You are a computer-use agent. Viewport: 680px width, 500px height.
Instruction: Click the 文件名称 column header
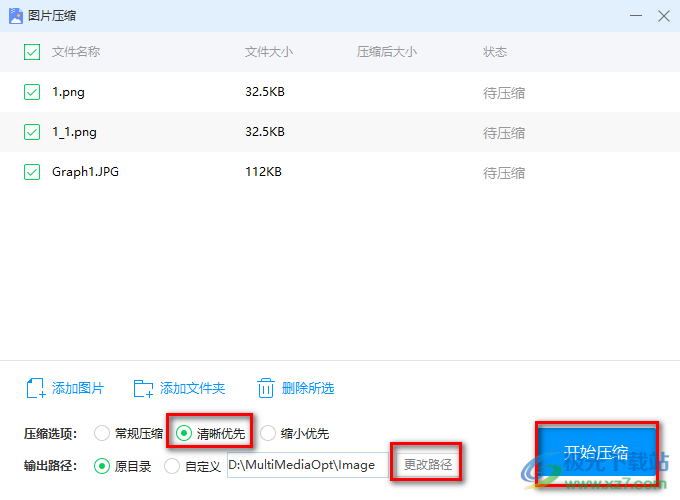click(x=76, y=52)
